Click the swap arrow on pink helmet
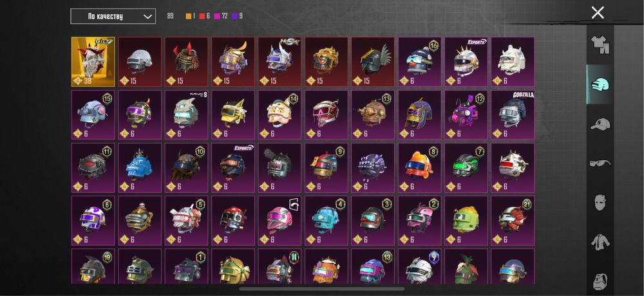This screenshot has height=296, width=644. point(294,204)
